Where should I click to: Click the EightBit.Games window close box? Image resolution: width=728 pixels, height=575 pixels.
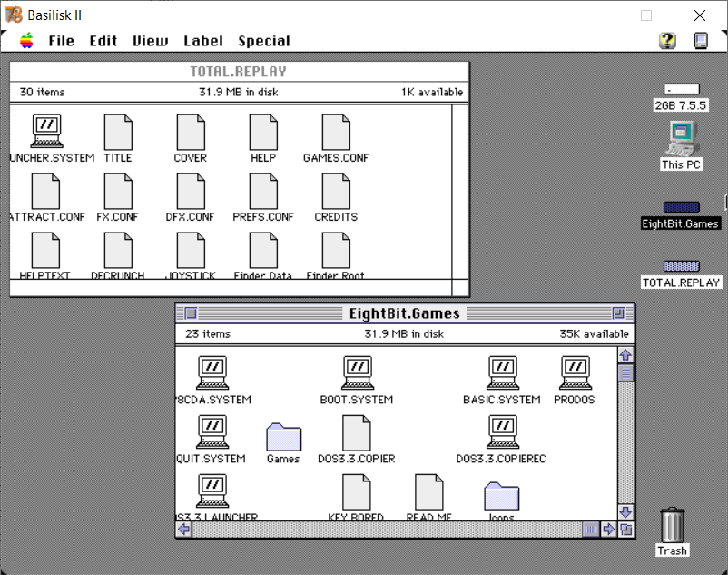191,313
